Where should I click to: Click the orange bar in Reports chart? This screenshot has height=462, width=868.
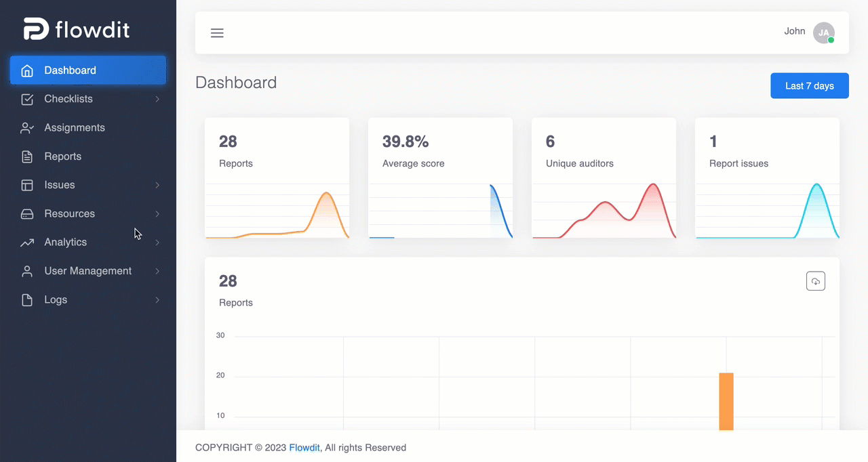point(726,401)
